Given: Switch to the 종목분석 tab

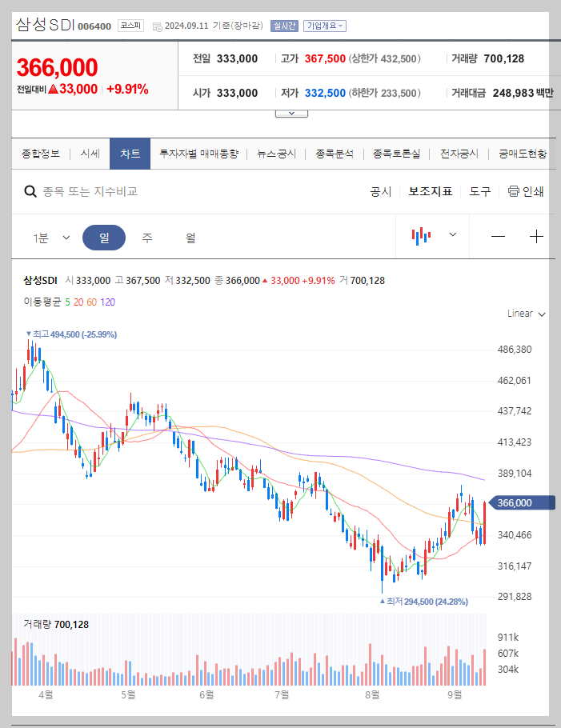Looking at the screenshot, I should (x=334, y=152).
